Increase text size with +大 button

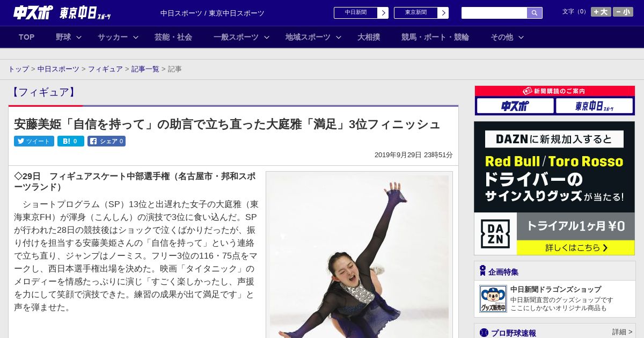click(601, 12)
